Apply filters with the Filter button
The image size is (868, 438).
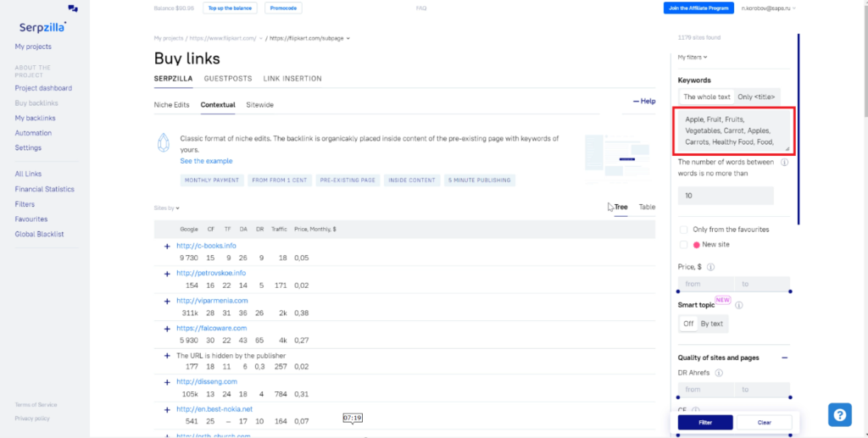tap(705, 423)
